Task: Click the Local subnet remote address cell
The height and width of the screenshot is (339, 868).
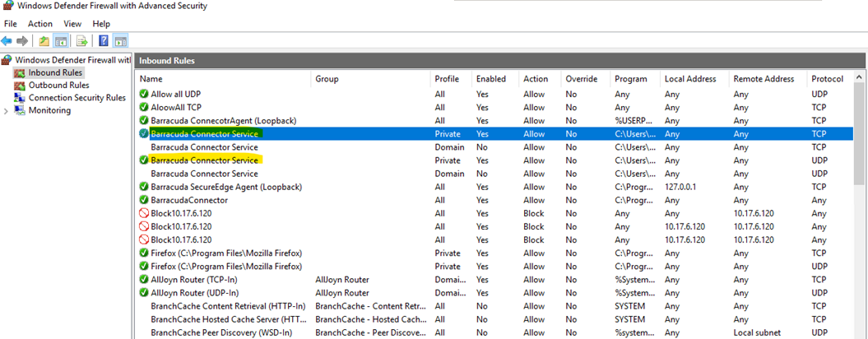Action: (x=757, y=332)
